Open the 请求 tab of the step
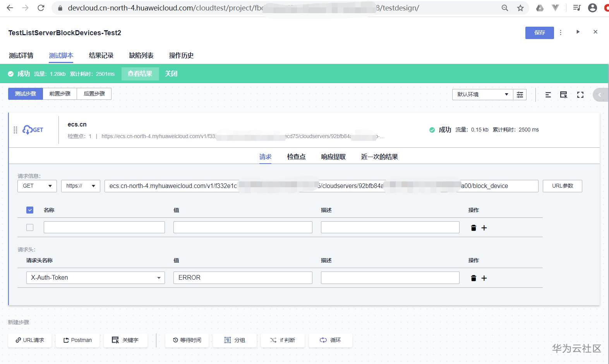Screen dimensions: 609x364 point(265,157)
